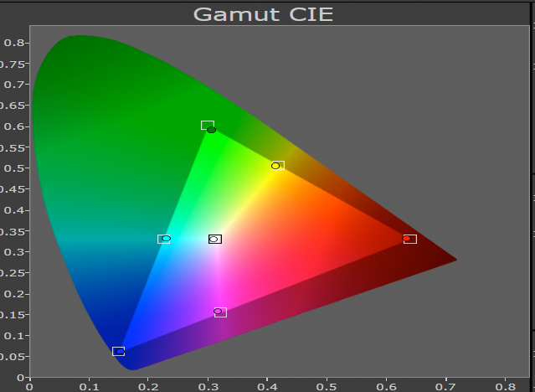535x392 pixels.
Task: Click the 0.8 label on y-axis
Action: [x=14, y=43]
